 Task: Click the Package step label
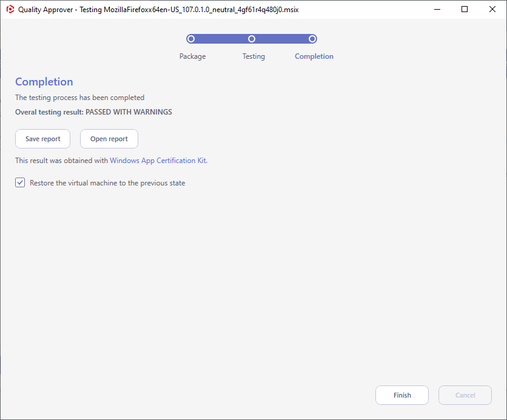pos(192,56)
